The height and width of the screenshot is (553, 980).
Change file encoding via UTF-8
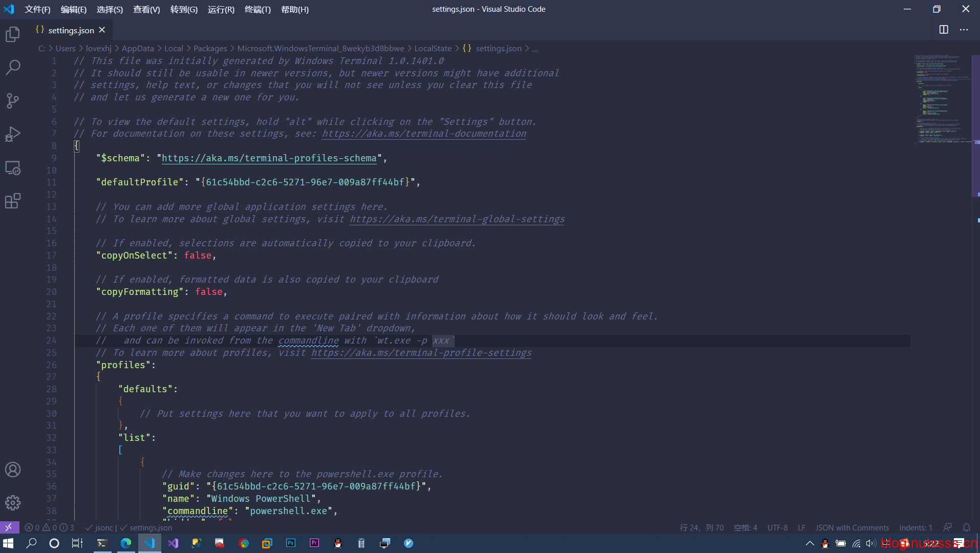click(777, 527)
